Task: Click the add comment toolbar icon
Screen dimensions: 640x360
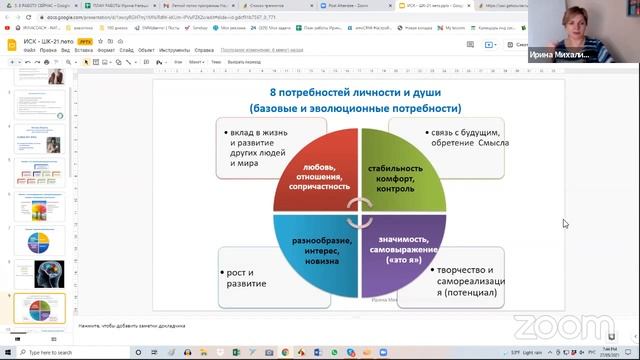Action: tap(147, 62)
